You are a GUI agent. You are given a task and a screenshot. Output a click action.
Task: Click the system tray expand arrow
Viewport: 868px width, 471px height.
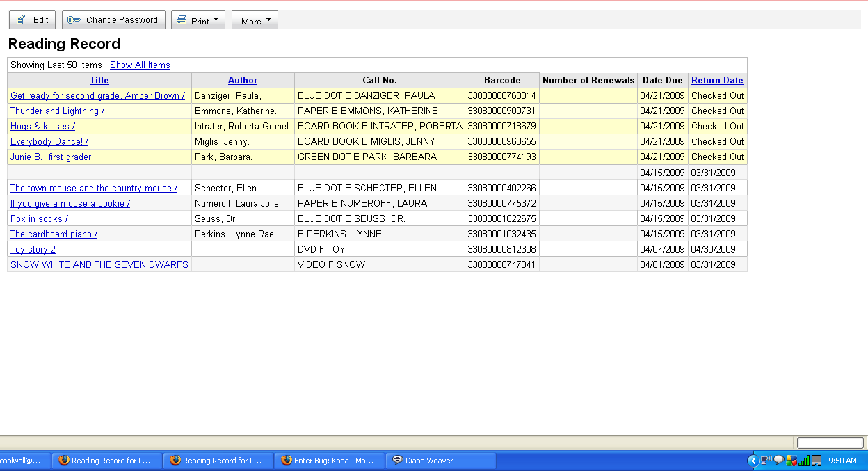pyautogui.click(x=752, y=461)
